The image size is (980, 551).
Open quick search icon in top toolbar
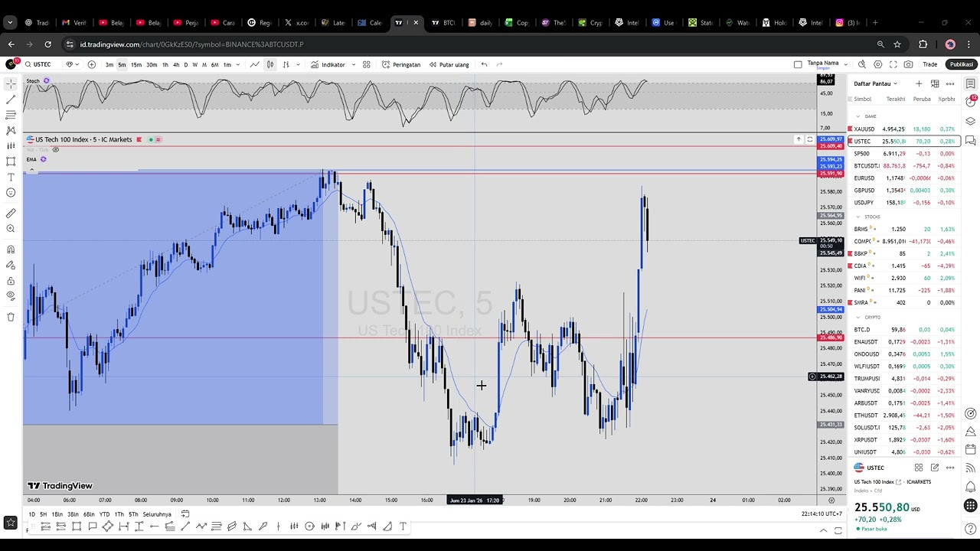pos(862,64)
